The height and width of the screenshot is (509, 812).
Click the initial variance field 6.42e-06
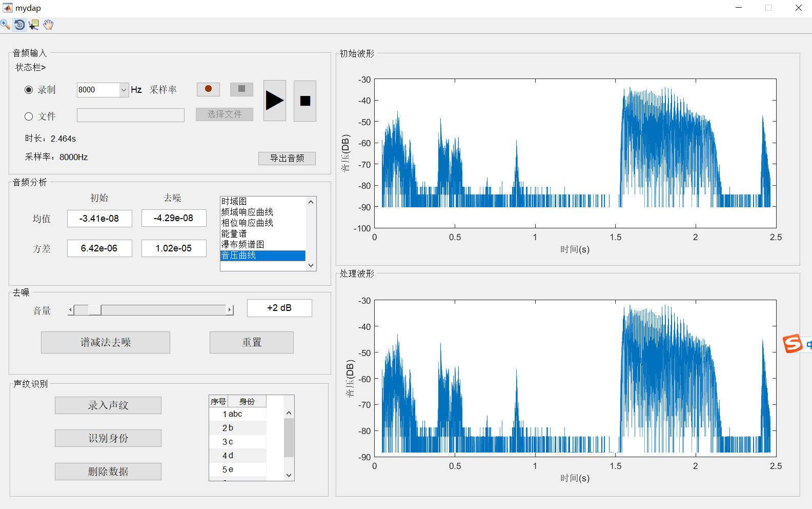click(x=99, y=248)
